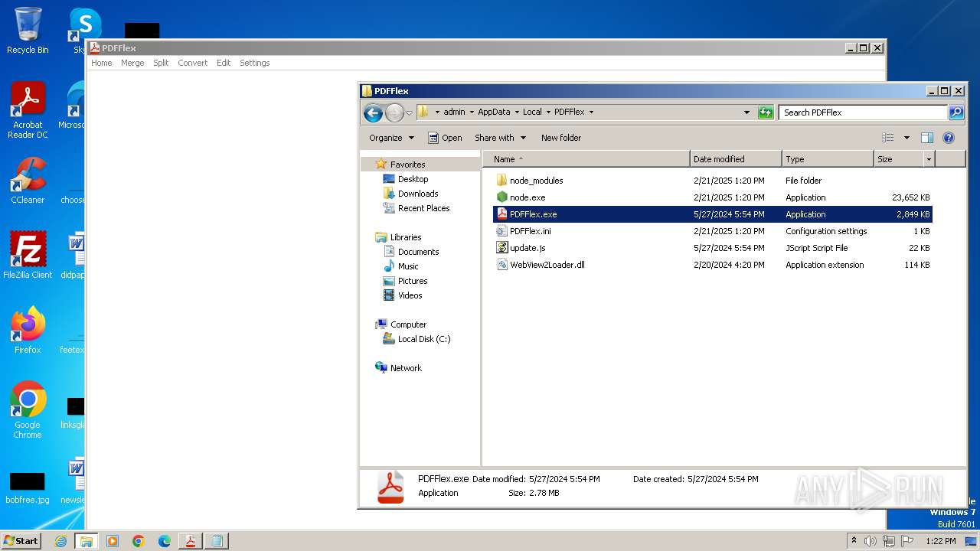Open the Convert menu in PDFFlex
Screen dimensions: 980x551
tap(192, 63)
